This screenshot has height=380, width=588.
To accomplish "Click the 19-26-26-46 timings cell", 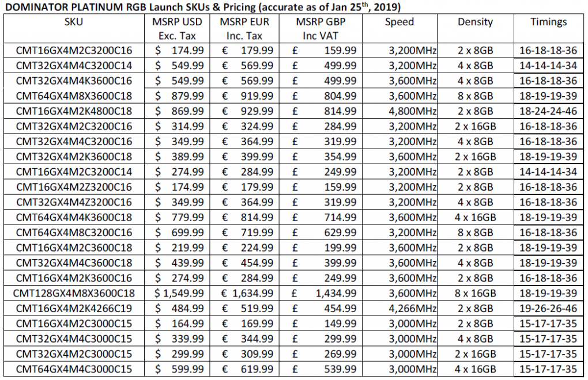I will click(x=548, y=308).
